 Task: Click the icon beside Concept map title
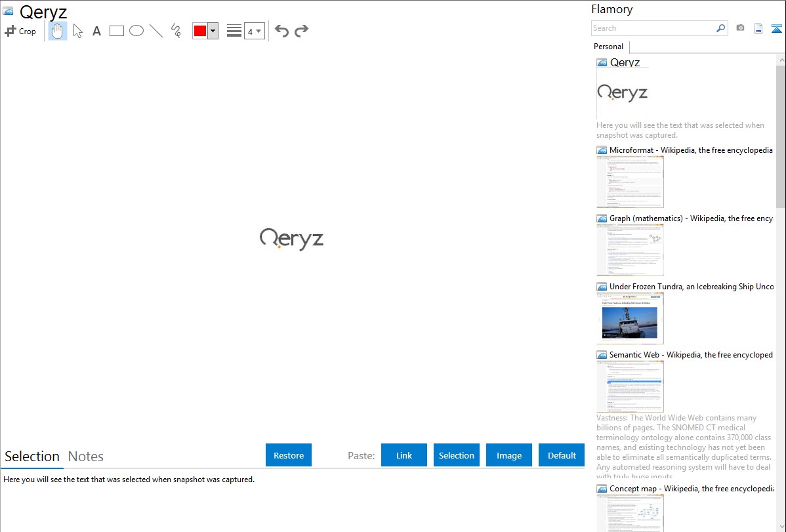[x=602, y=489]
